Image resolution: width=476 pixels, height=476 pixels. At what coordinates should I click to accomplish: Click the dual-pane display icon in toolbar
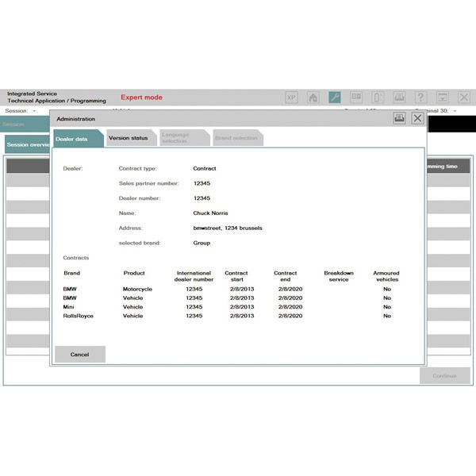pyautogui.click(x=356, y=98)
